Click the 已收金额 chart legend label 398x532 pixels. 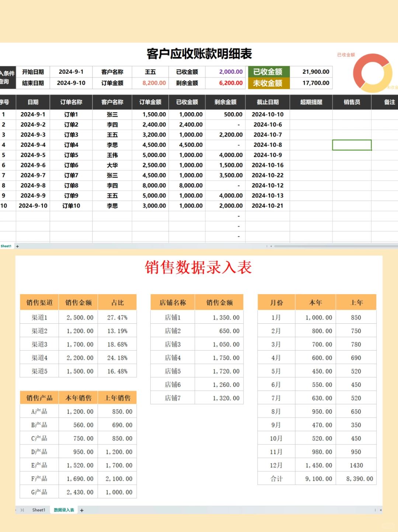click(x=346, y=55)
